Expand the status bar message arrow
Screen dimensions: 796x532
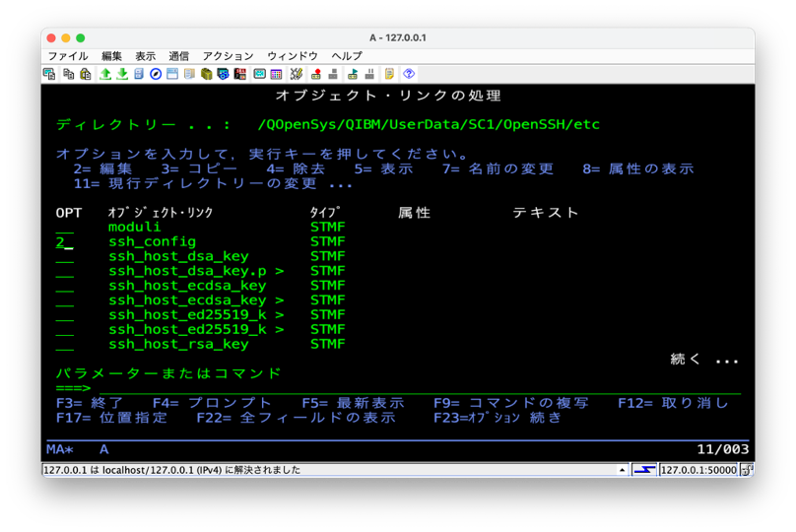[622, 470]
